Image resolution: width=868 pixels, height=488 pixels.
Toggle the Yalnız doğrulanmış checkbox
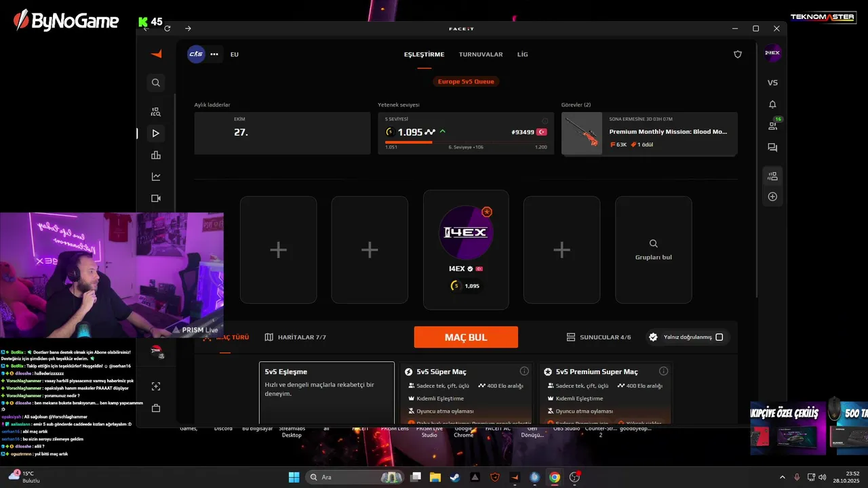(x=719, y=337)
